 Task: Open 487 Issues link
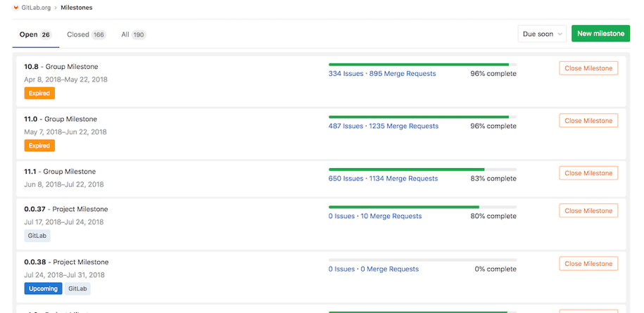[346, 126]
